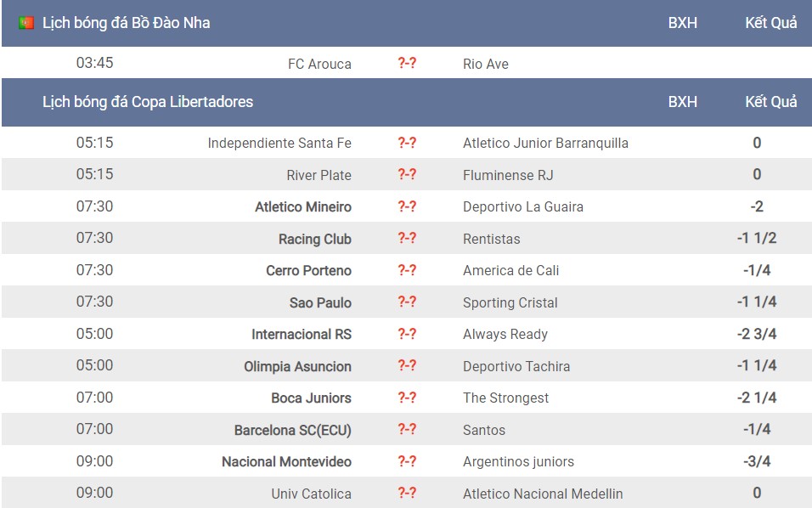Open Lịch bóng đá Copa Libertadores heading

(x=148, y=102)
